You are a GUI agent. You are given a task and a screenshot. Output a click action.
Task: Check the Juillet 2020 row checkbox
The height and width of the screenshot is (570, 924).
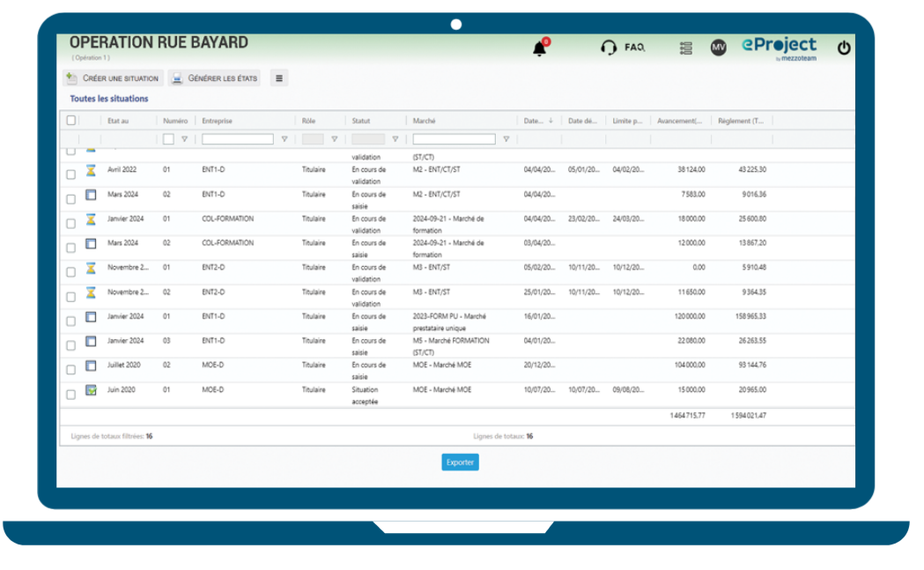click(x=70, y=370)
